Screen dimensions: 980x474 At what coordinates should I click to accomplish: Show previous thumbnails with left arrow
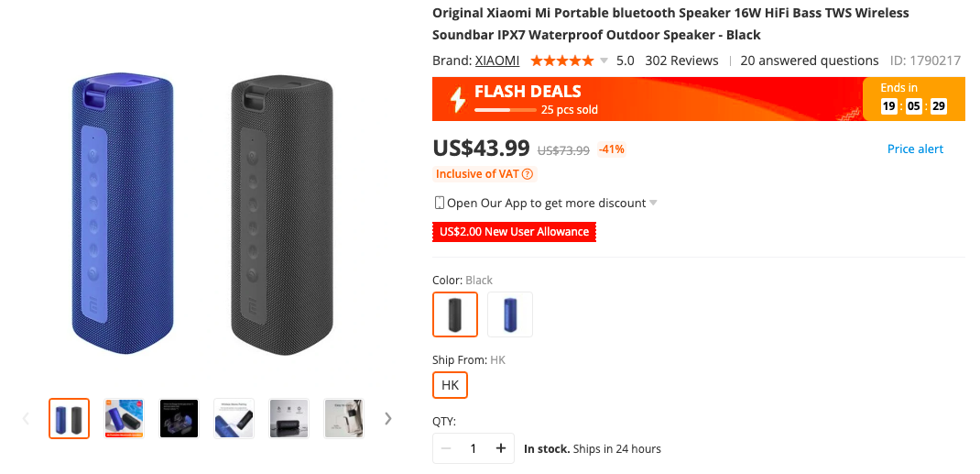(26, 419)
